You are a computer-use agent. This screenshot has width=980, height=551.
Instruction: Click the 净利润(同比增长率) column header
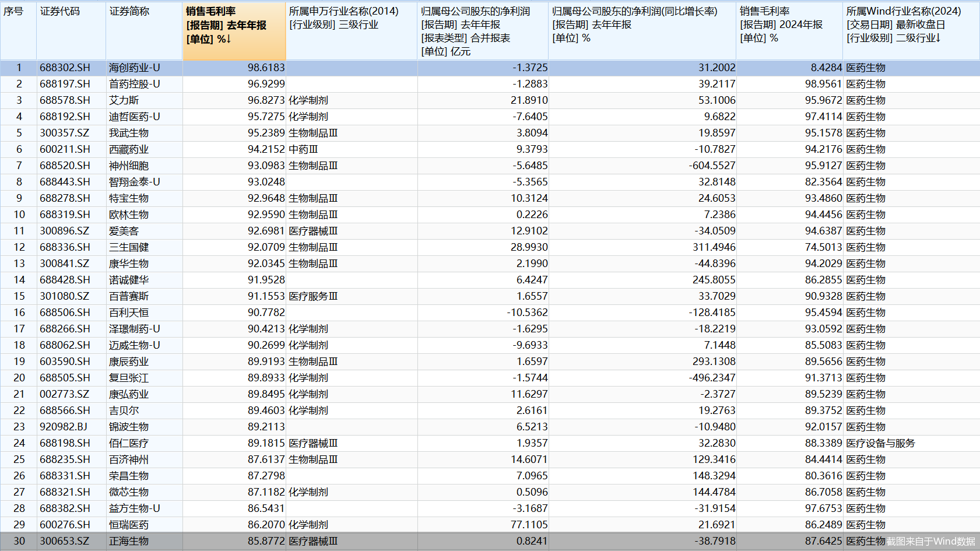tap(642, 31)
